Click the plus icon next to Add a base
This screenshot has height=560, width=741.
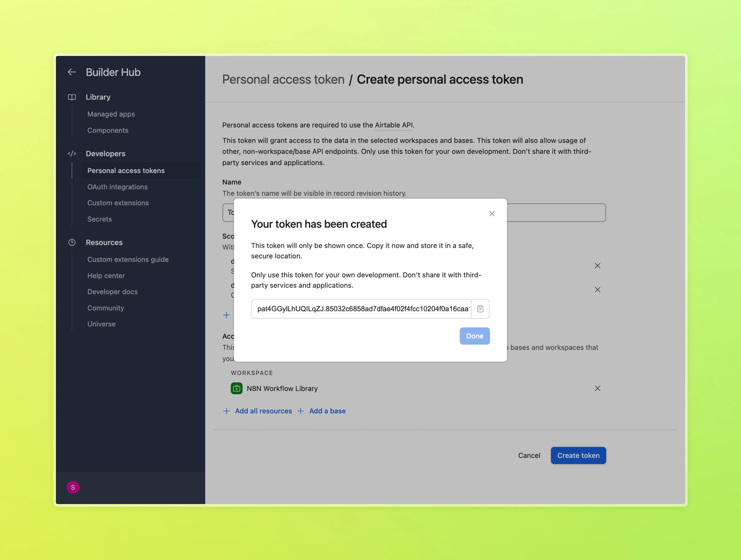coord(300,411)
